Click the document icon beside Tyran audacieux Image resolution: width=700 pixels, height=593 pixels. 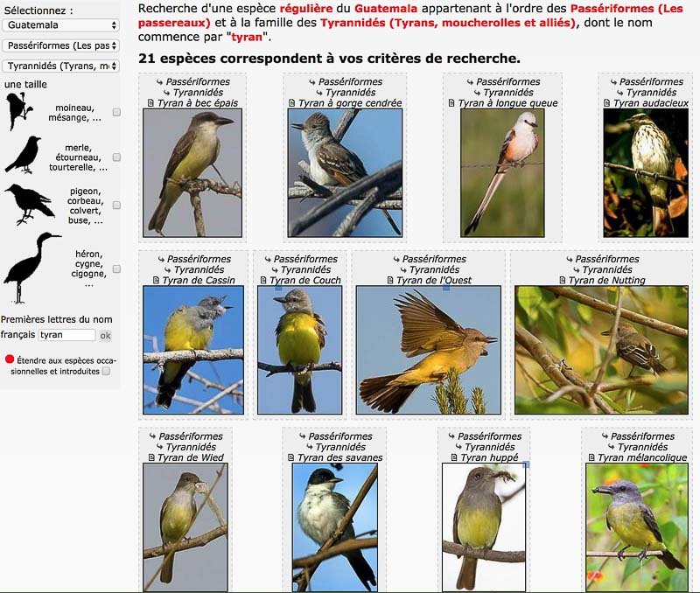tap(606, 103)
